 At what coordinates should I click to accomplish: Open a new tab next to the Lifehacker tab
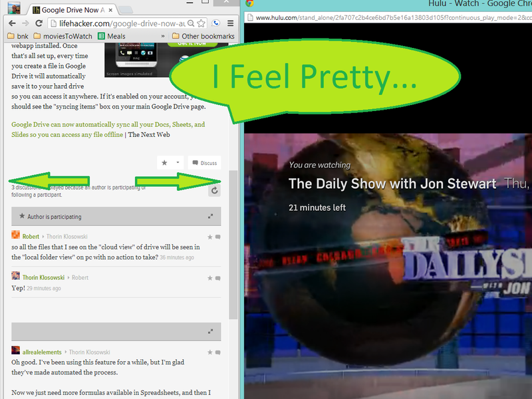[x=126, y=9]
